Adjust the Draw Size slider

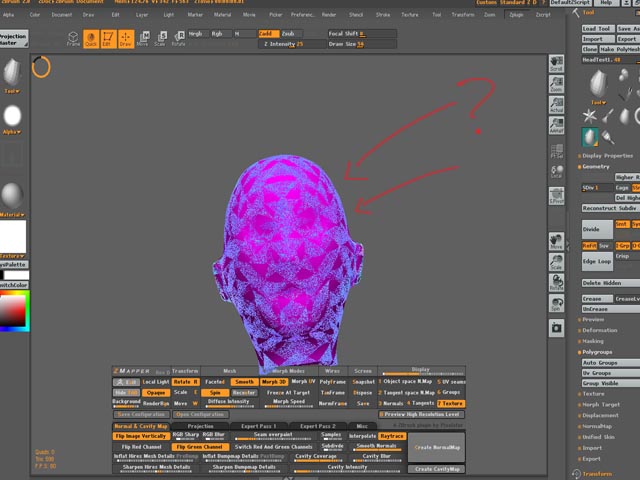[x=362, y=44]
